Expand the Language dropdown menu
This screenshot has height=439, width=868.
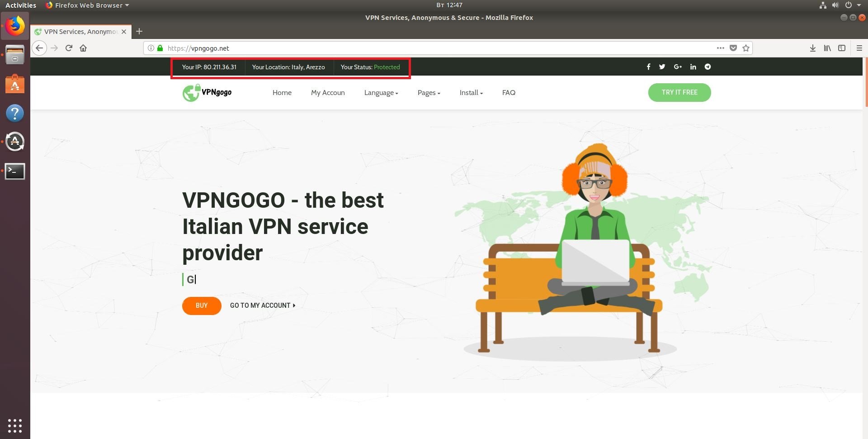[x=381, y=93]
